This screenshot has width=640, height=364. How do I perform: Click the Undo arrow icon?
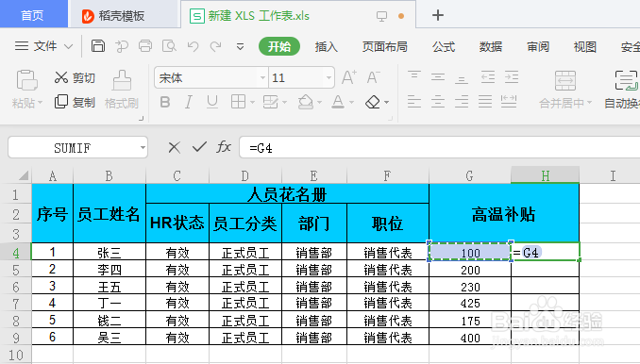click(193, 46)
